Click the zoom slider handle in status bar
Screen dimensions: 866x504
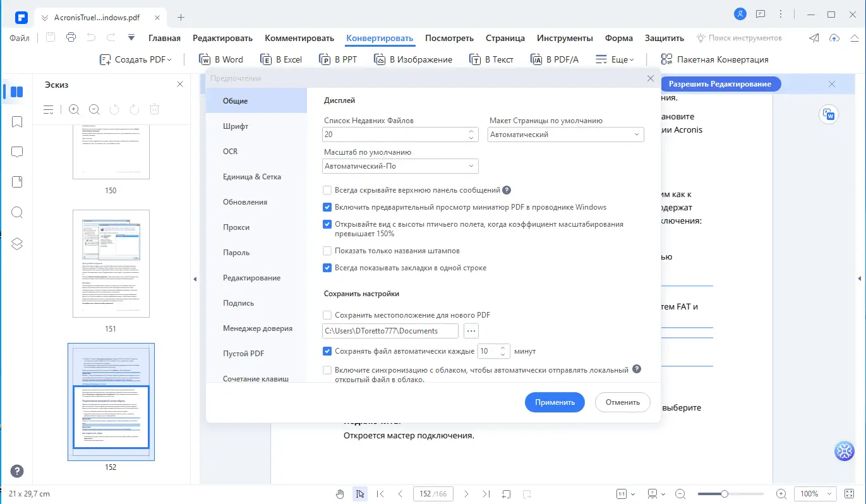[725, 494]
